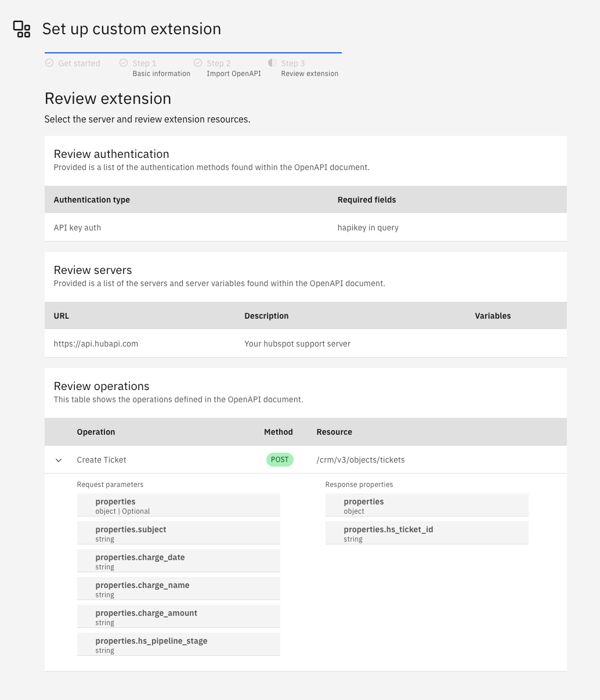Click the custom extension icon in the header
The image size is (600, 700).
[21, 28]
